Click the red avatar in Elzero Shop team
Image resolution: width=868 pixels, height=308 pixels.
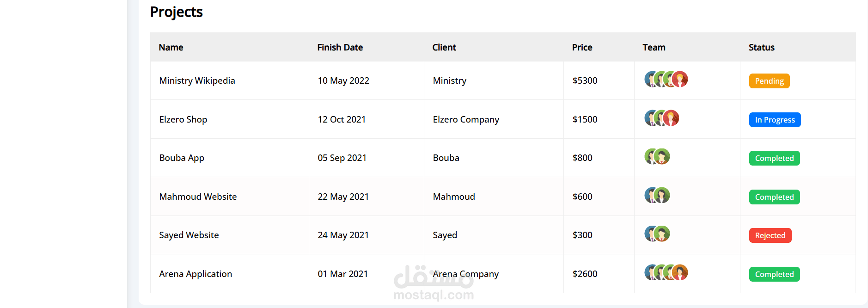672,118
